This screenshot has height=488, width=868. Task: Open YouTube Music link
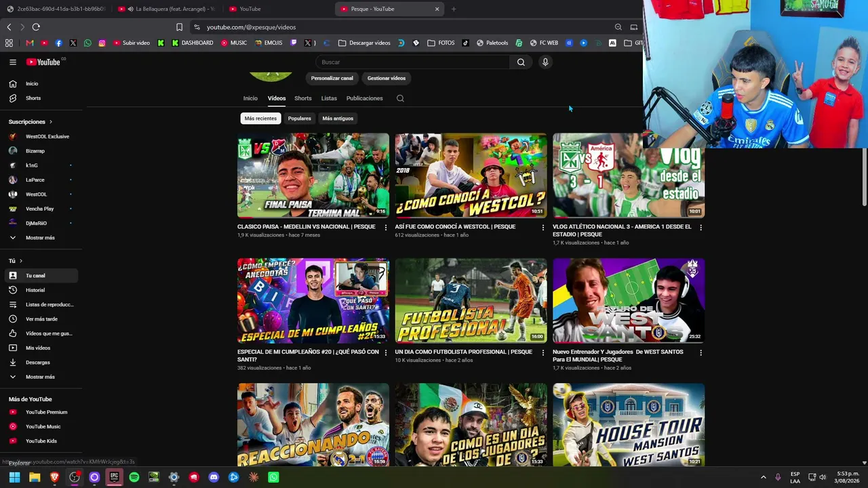click(42, 427)
